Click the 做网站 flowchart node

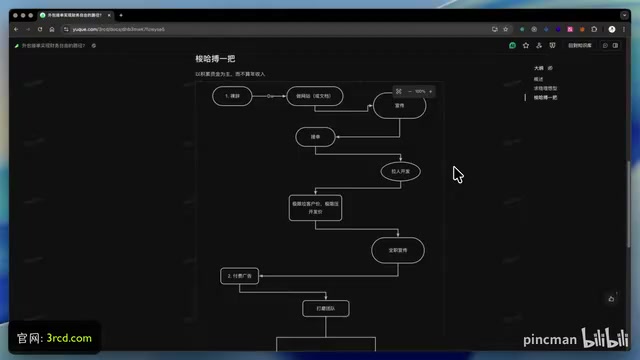pyautogui.click(x=315, y=96)
